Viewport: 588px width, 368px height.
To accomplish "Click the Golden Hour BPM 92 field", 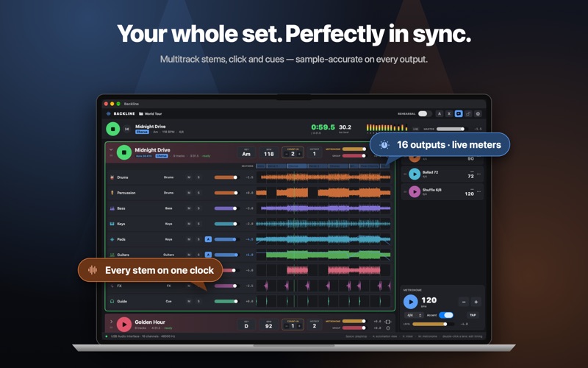I will pos(269,325).
